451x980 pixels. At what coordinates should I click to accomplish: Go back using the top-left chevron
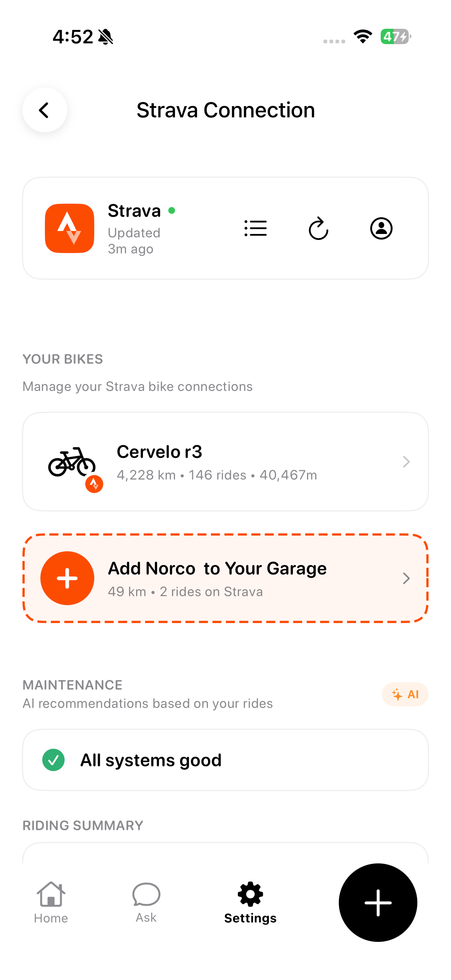(44, 110)
